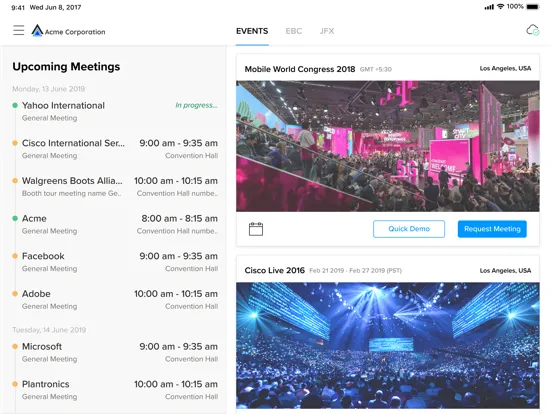
Task: Click Feb 21 2019 - Feb 27 2019 dates
Action: coord(356,271)
